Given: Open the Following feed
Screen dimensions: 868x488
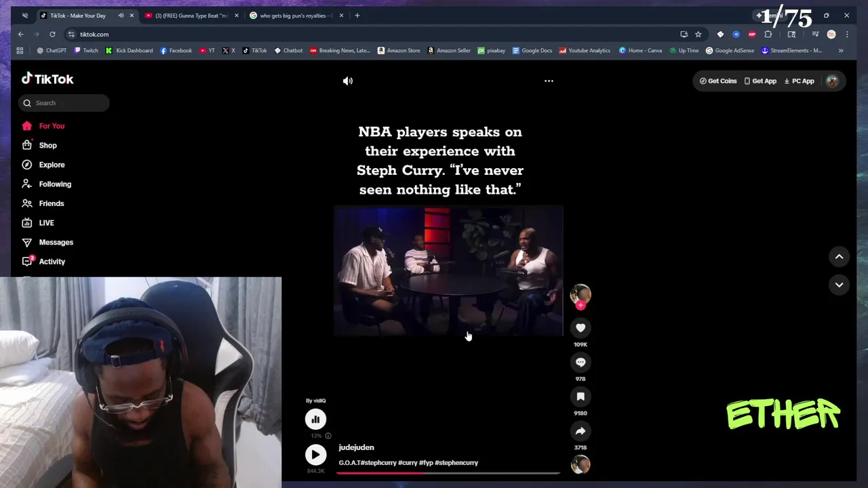Looking at the screenshot, I should 46,184.
